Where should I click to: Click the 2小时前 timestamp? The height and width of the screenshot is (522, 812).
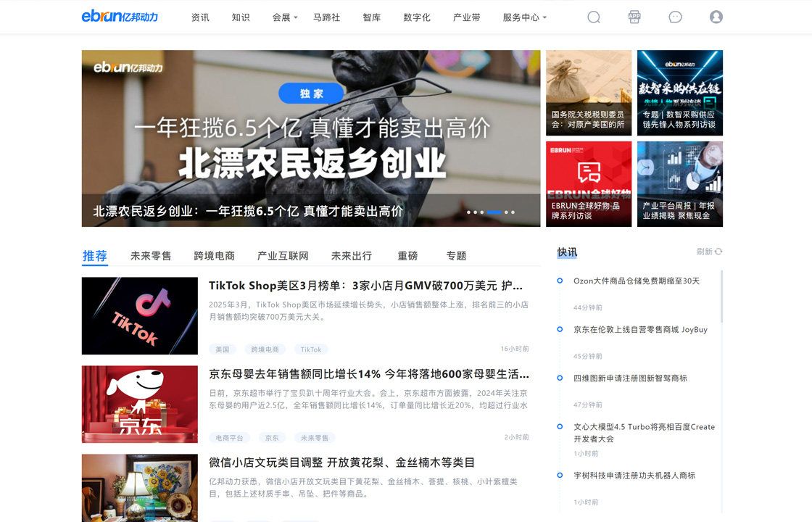click(x=517, y=438)
